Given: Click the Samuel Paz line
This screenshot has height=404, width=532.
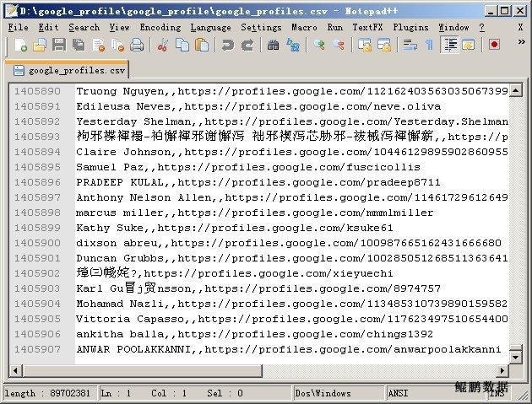Looking at the screenshot, I should pyautogui.click(x=248, y=167).
